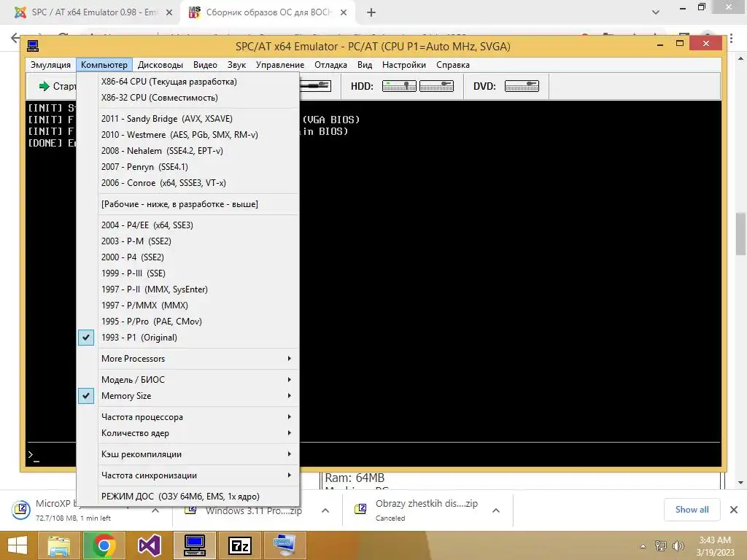The image size is (747, 560).
Task: Select 1995 - P/Pro processor
Action: click(187, 322)
